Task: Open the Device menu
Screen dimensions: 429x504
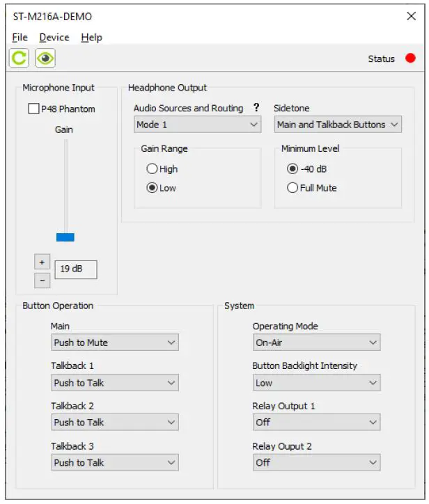Action: coord(54,37)
